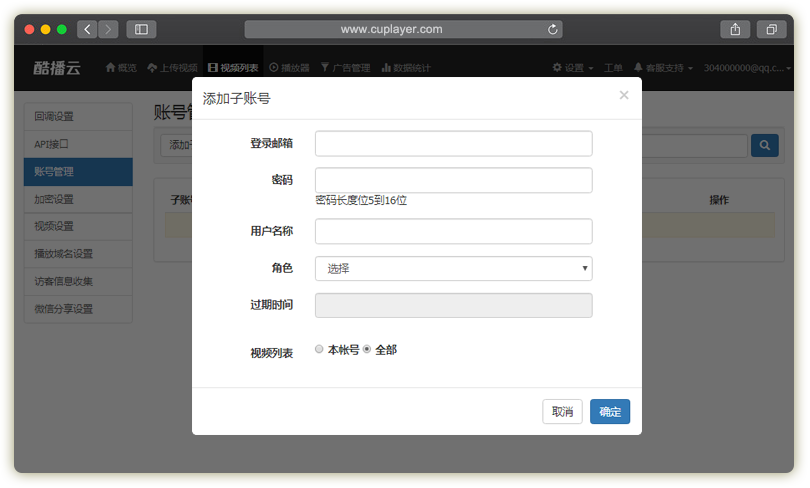The image size is (810, 488).
Task: Expand the 客服支持 support menu
Action: point(663,68)
